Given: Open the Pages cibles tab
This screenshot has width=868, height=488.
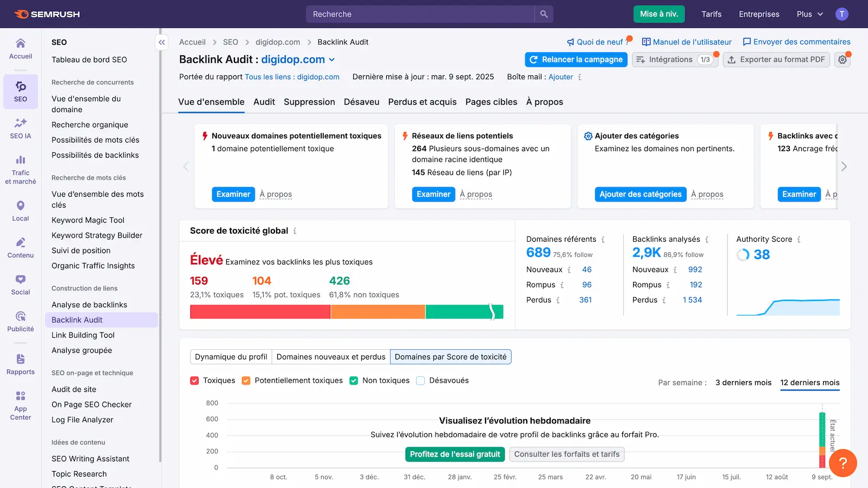Looking at the screenshot, I should pos(491,102).
